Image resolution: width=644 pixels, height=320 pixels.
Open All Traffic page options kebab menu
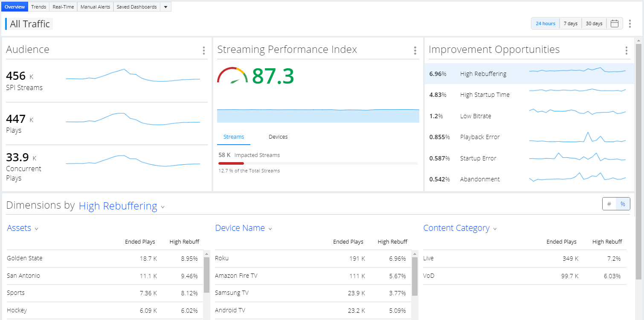coord(629,23)
